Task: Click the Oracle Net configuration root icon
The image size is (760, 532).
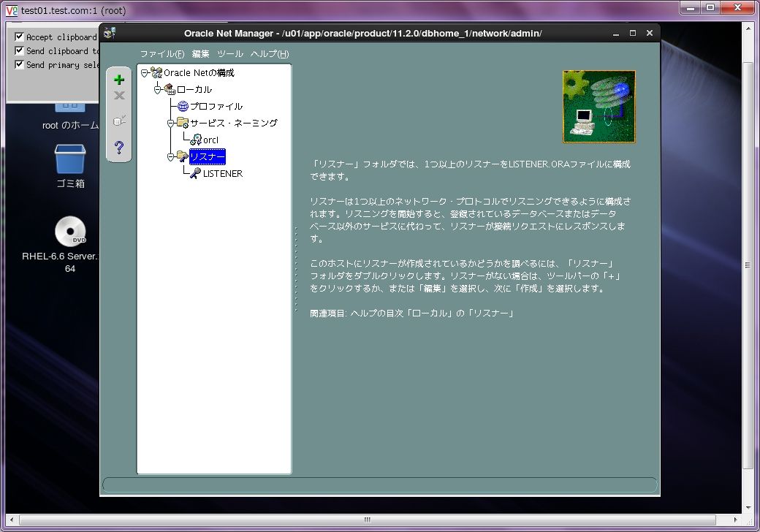Action: pyautogui.click(x=156, y=72)
